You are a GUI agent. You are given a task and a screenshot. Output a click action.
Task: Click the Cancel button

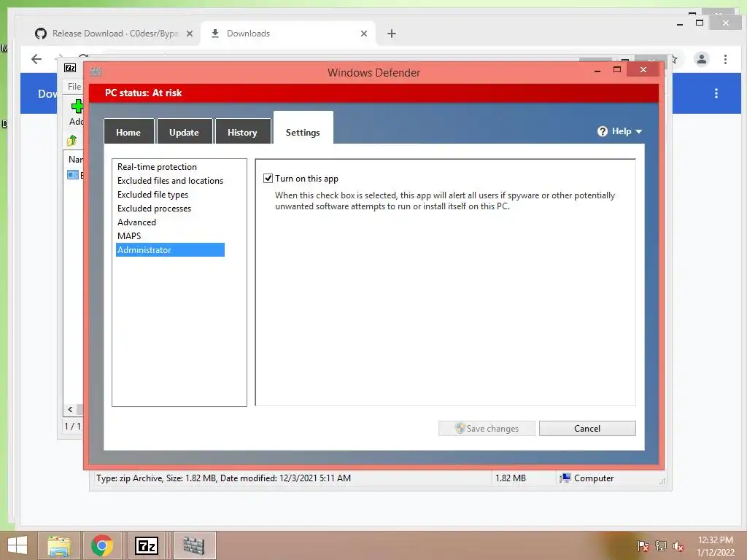[x=587, y=428]
